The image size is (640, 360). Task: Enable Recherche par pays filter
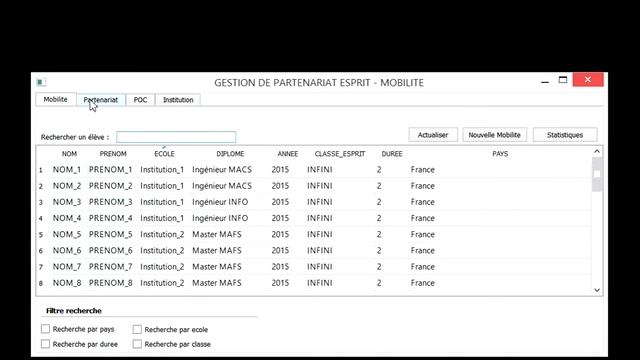45,329
